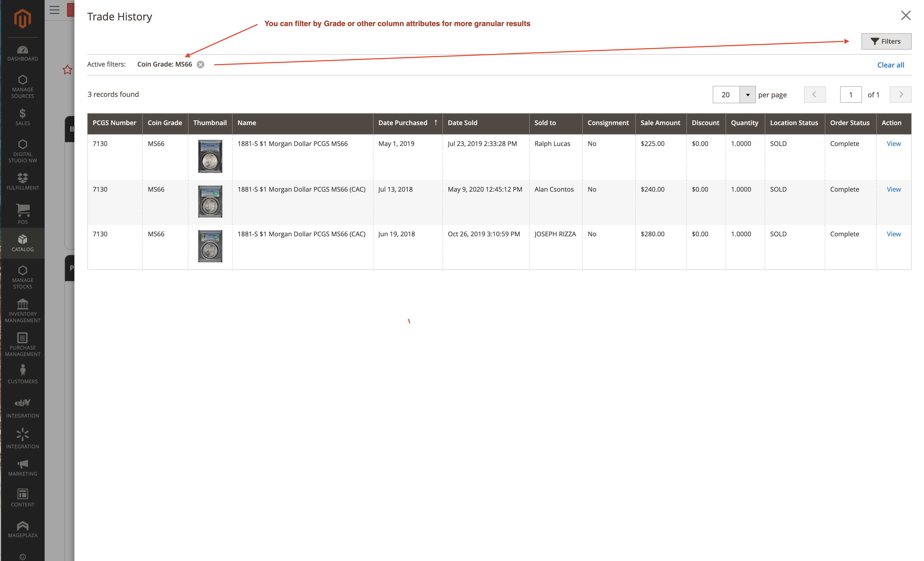View the Ralph Lucas sale record
Screen dimensions: 924x561
[x=893, y=144]
